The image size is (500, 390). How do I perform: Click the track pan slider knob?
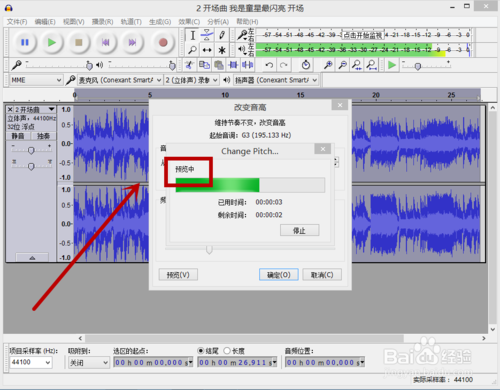[x=31, y=166]
